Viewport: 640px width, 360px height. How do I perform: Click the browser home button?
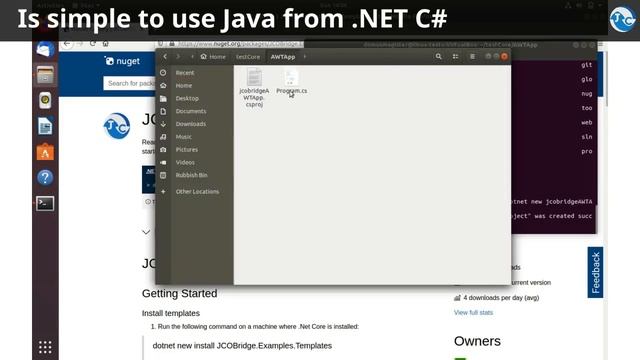(x=105, y=44)
